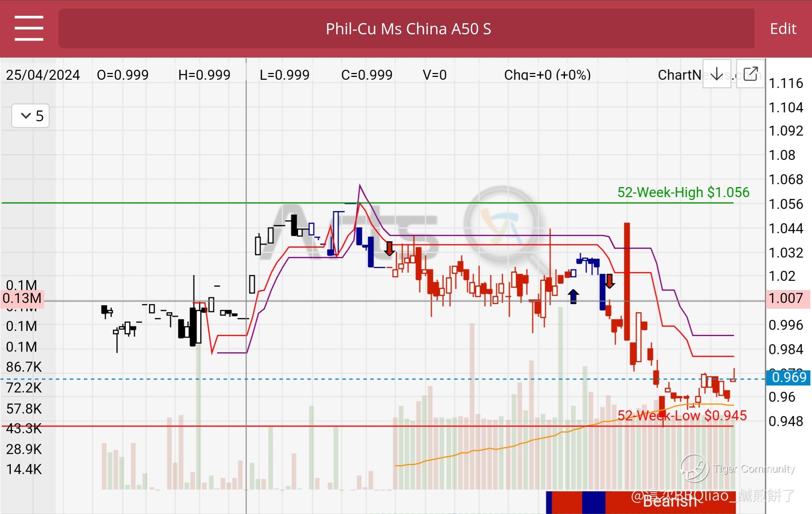Click the download arrow icon
This screenshot has height=514, width=812.
pyautogui.click(x=716, y=74)
